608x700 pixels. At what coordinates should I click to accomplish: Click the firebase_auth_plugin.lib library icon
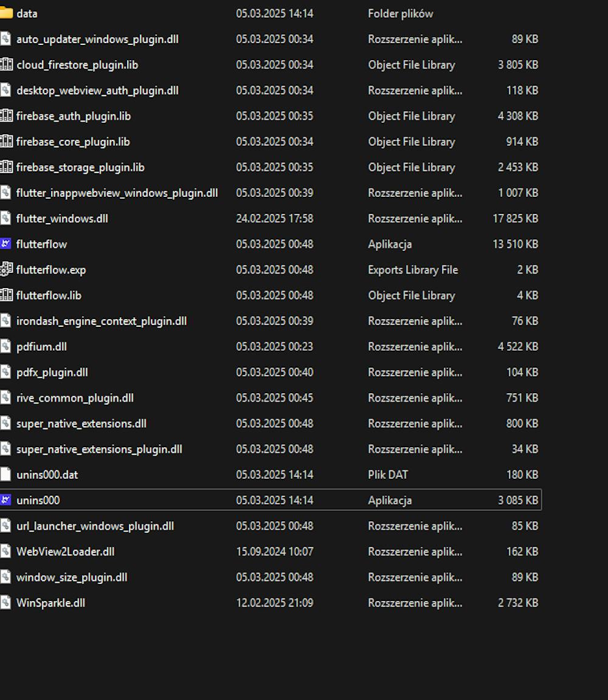[x=6, y=115]
